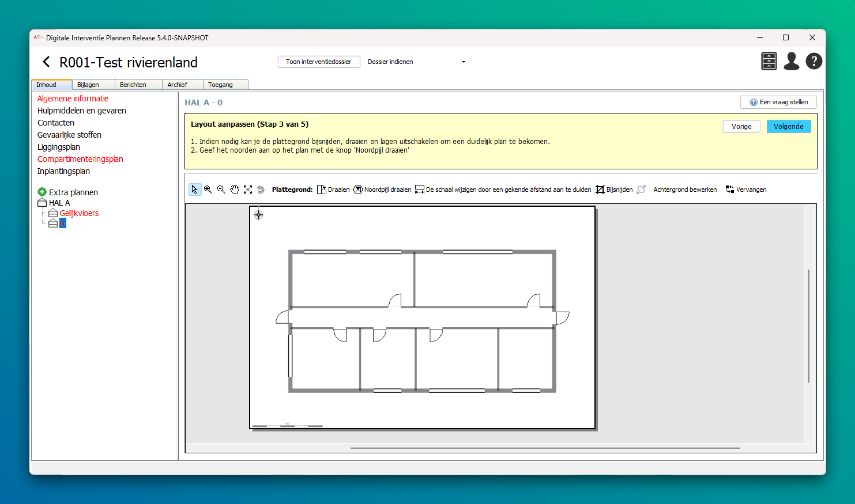
Task: Crop the floor plan with Bijsnijden
Action: 614,190
